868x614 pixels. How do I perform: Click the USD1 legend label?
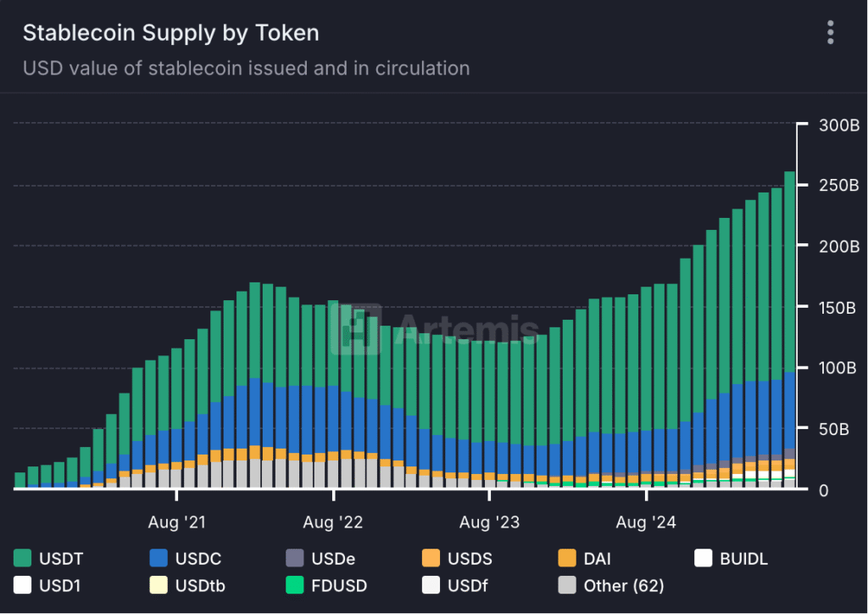pyautogui.click(x=55, y=585)
